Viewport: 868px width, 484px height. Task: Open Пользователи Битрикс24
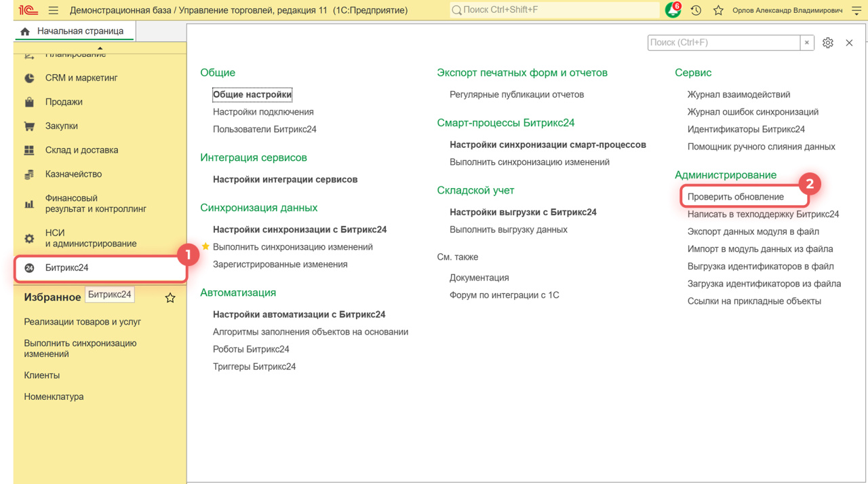pos(264,130)
